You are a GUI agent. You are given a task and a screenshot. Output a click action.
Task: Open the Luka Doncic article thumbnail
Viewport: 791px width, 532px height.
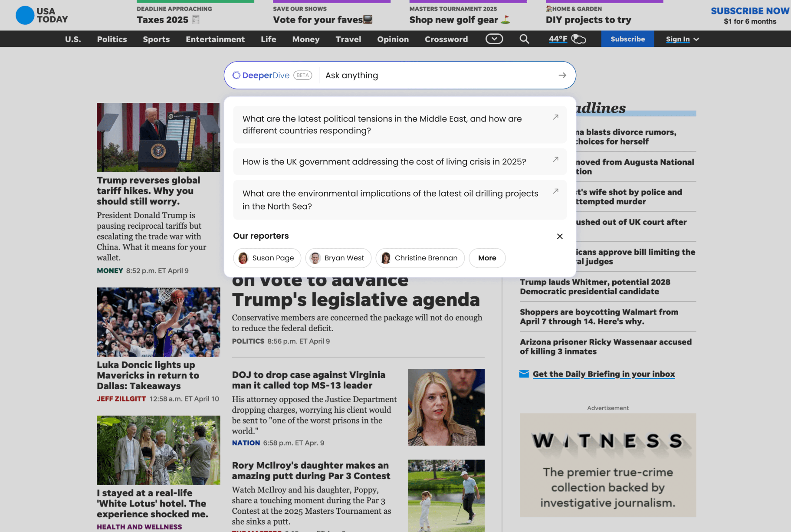tap(158, 322)
